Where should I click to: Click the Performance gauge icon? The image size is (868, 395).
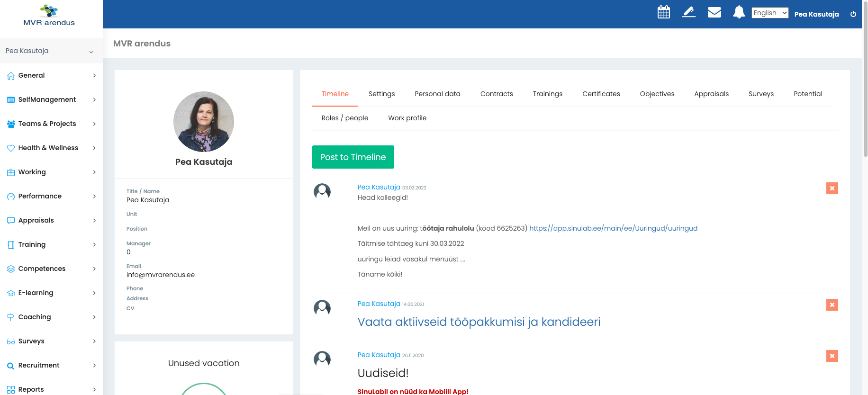click(x=11, y=197)
